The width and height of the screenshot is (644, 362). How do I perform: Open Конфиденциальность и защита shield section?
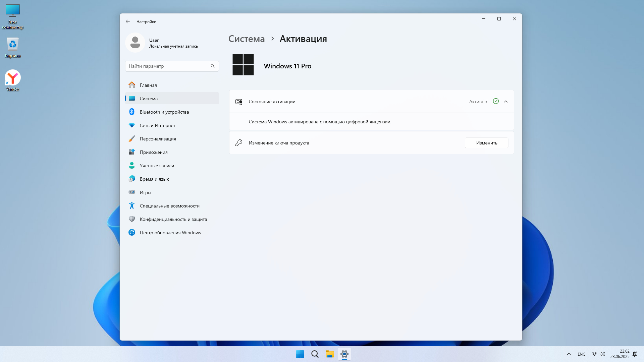coord(132,219)
